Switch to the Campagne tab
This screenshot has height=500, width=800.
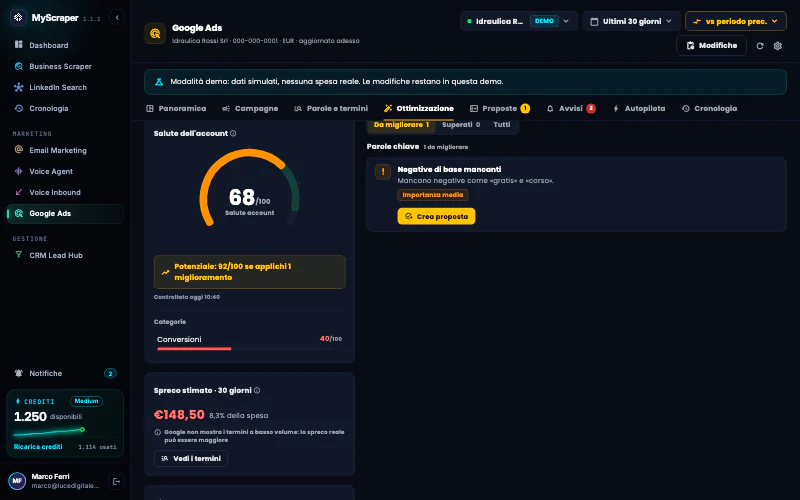coord(250,108)
